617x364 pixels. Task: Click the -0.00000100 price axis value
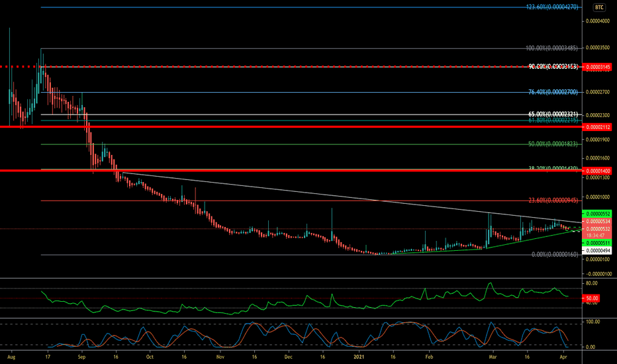[x=598, y=274]
